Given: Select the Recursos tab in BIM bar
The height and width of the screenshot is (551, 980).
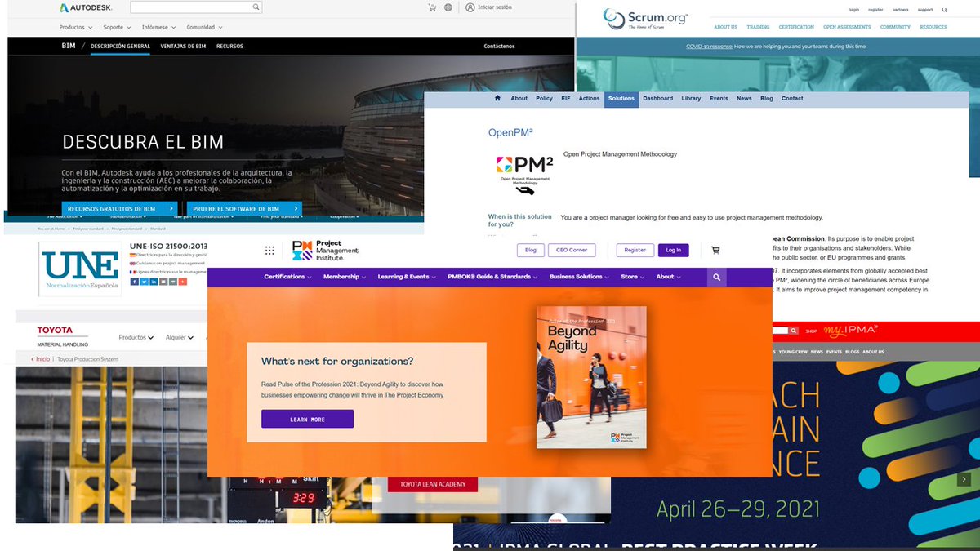Looking at the screenshot, I should (229, 47).
